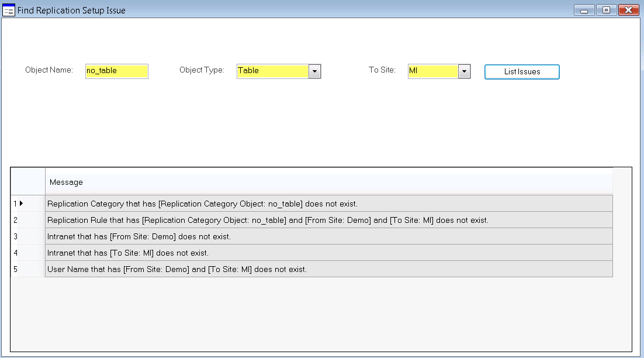644x358 pixels.
Task: Click the grid's blank top-left corner cell
Action: [27, 183]
